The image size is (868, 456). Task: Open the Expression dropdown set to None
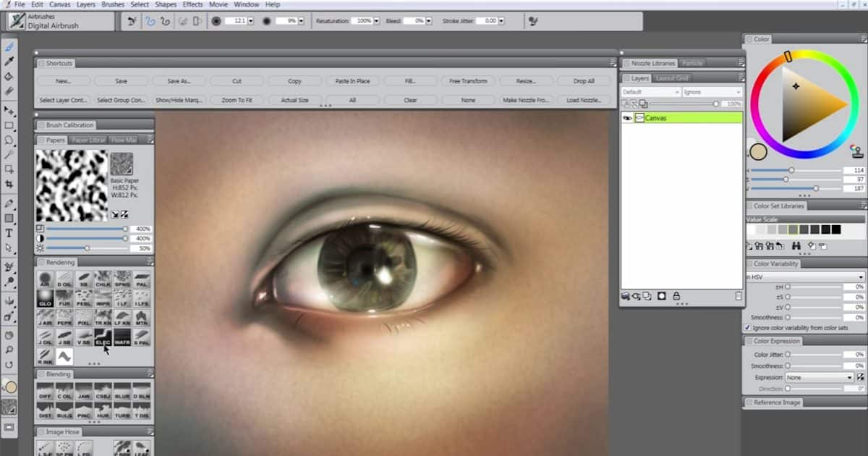820,377
